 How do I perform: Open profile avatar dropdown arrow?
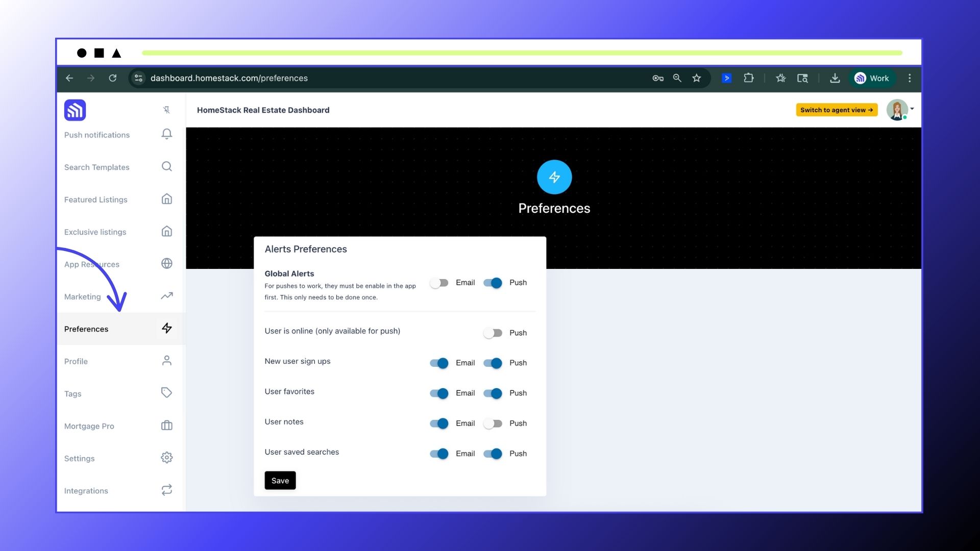(x=912, y=109)
